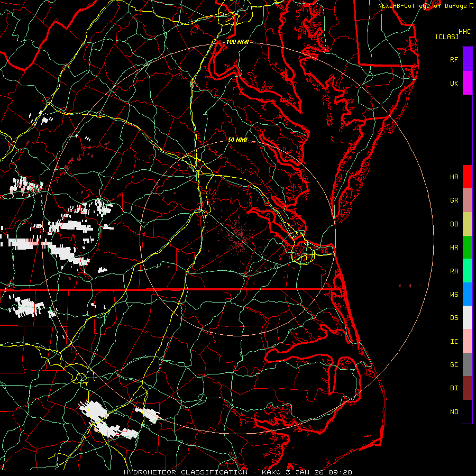Click the [CLAS] units label
The width and height of the screenshot is (476, 476).
[x=447, y=37]
